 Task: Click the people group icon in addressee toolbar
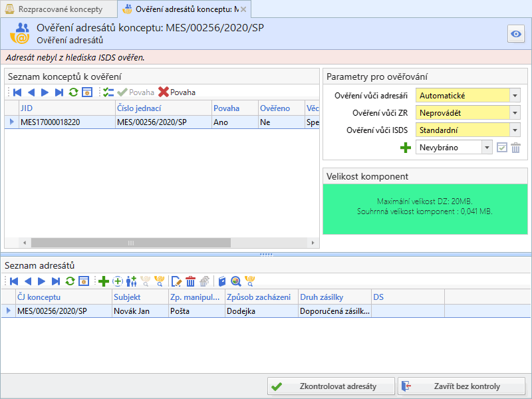pos(131,281)
